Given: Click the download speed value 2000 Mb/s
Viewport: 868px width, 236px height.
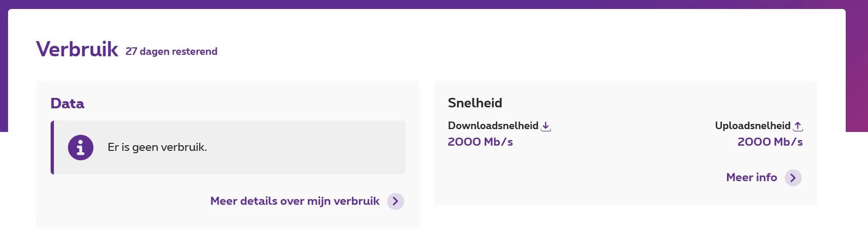Looking at the screenshot, I should (x=480, y=142).
